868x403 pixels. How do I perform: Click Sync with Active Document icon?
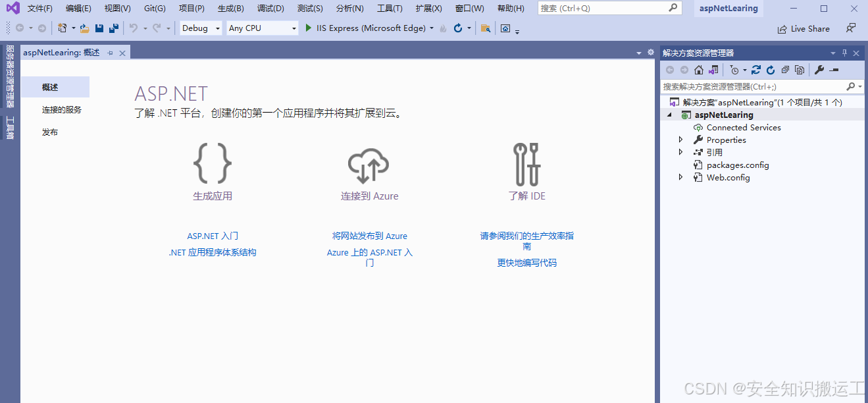click(756, 70)
